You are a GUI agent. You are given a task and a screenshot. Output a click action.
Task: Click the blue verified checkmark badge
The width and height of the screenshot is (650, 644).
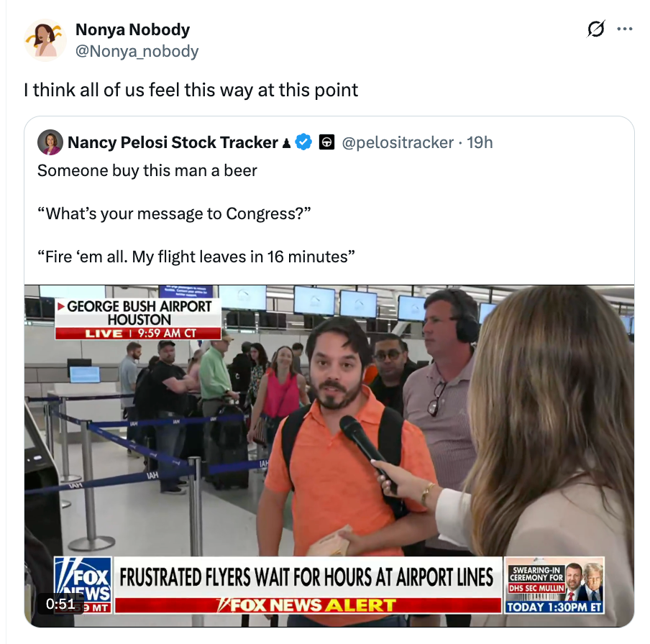tap(303, 142)
